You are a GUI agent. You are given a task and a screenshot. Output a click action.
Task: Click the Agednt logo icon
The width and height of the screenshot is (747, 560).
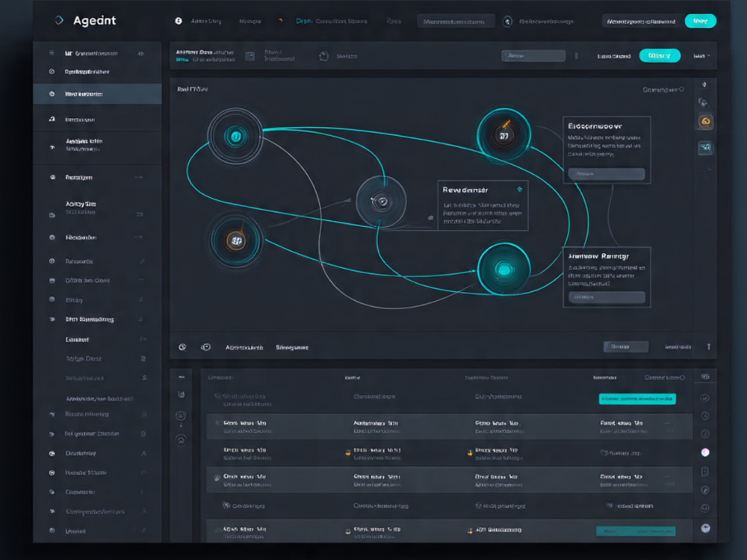[58, 20]
